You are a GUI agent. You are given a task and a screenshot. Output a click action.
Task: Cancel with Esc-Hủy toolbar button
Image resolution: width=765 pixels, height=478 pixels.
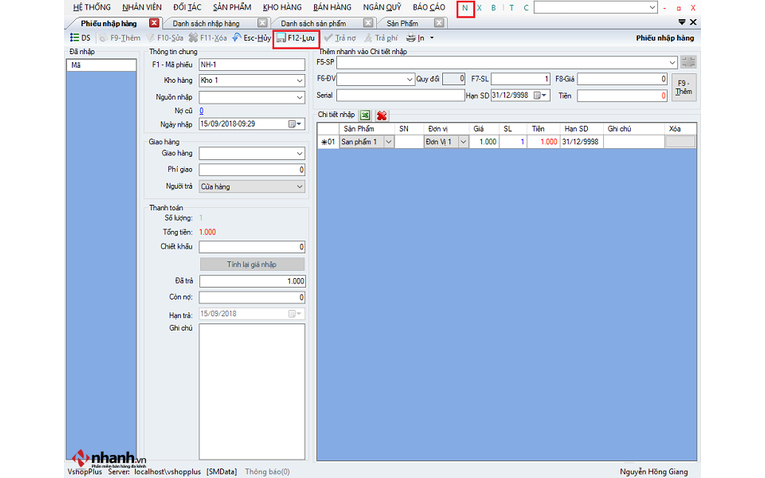pos(251,38)
